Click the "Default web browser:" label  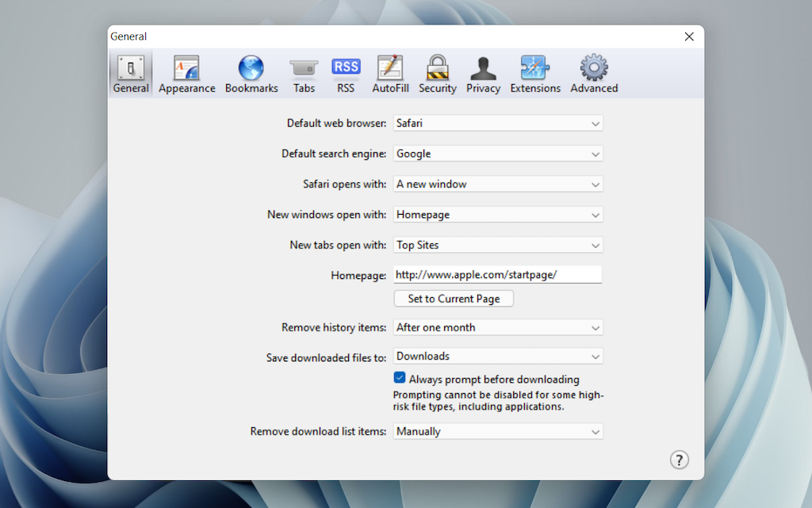[x=336, y=123]
